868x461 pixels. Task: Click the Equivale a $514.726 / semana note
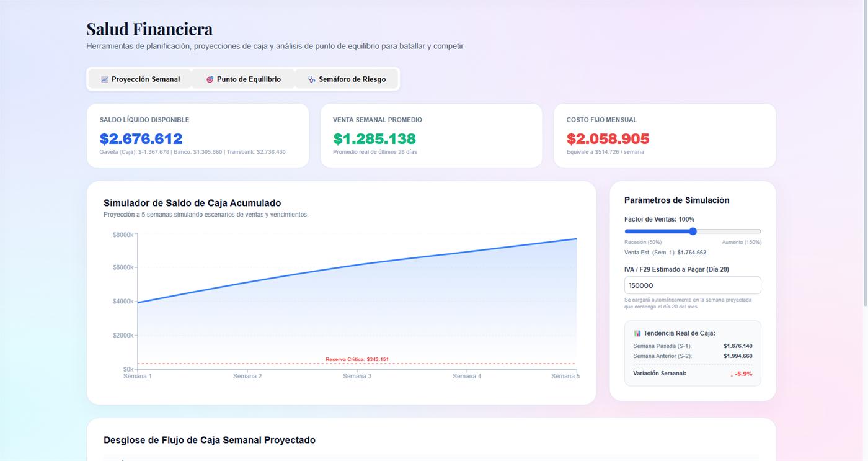605,152
